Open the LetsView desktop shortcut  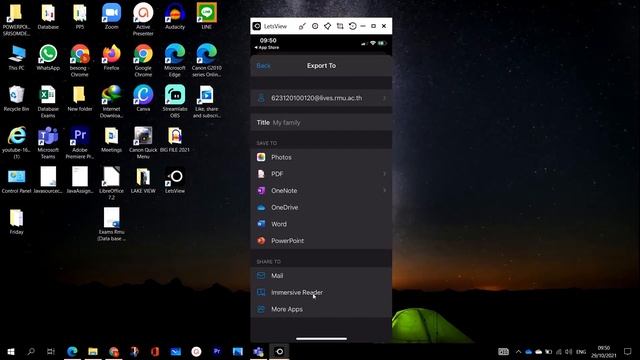tap(175, 180)
